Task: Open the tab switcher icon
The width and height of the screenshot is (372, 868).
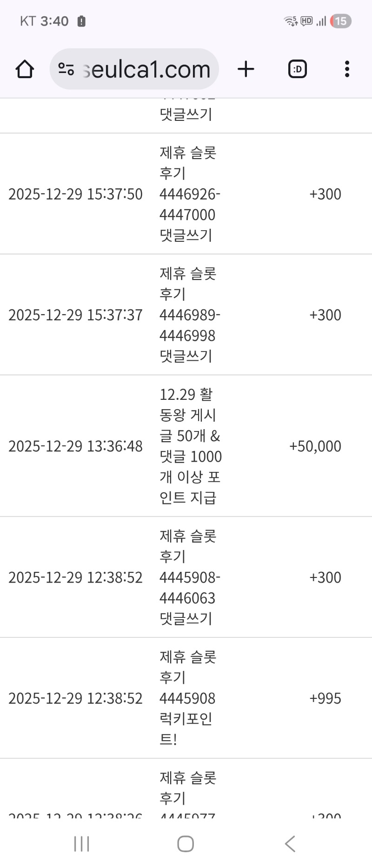Action: (x=297, y=69)
